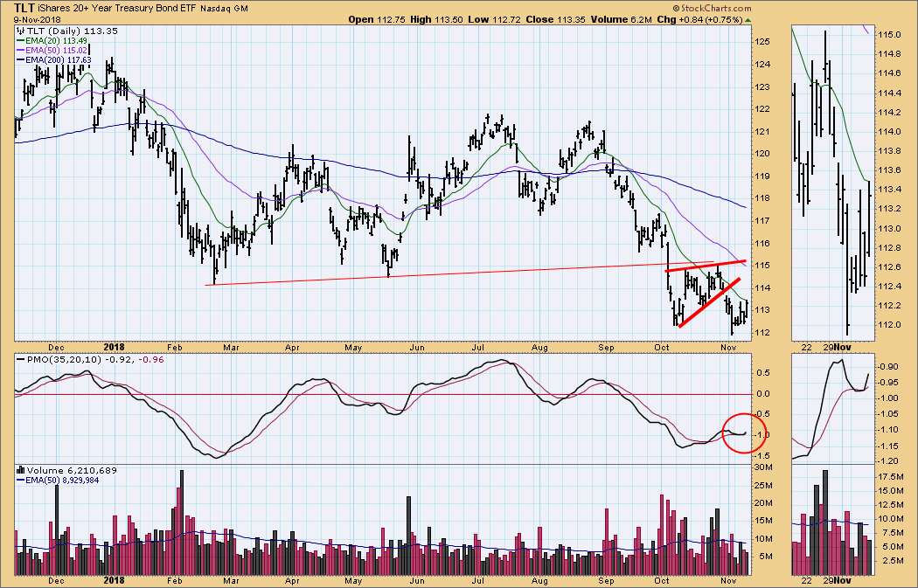Click the 120 price axis label

762,153
